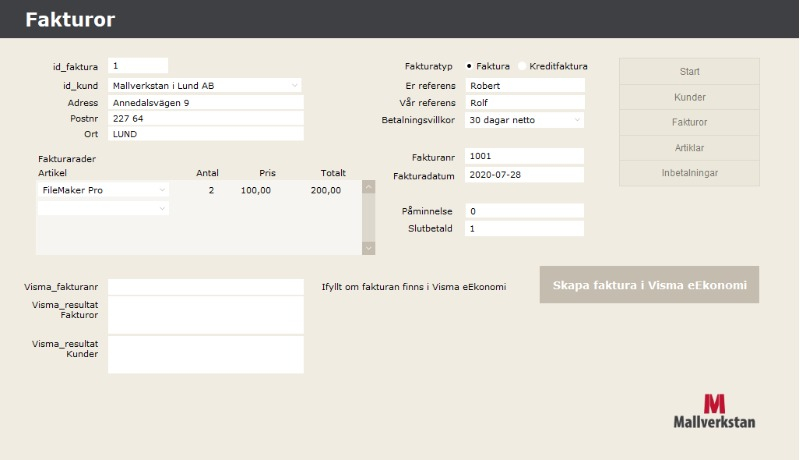This screenshot has width=800, height=460.
Task: Click the Vår referens field
Action: pos(525,103)
